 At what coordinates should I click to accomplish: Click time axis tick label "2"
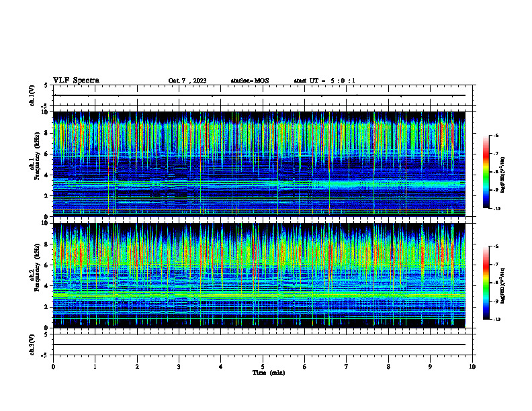tap(137, 367)
